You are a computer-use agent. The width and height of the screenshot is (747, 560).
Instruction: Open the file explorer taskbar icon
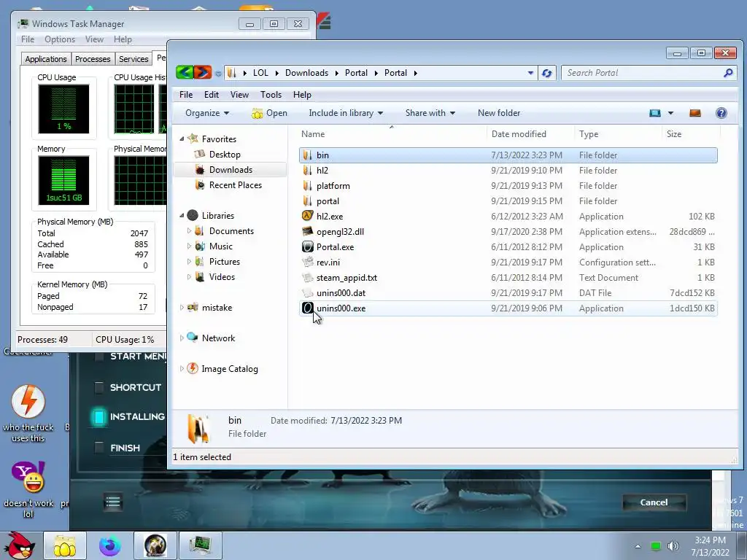click(65, 545)
